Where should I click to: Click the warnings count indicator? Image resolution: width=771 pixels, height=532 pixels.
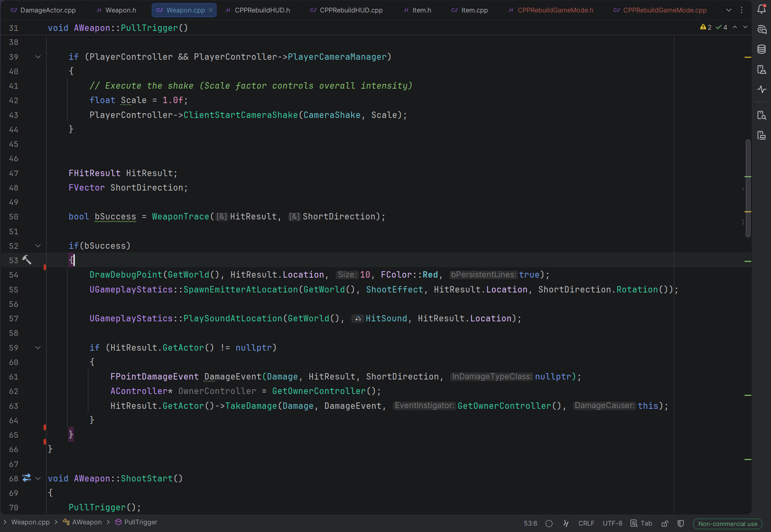click(x=706, y=27)
